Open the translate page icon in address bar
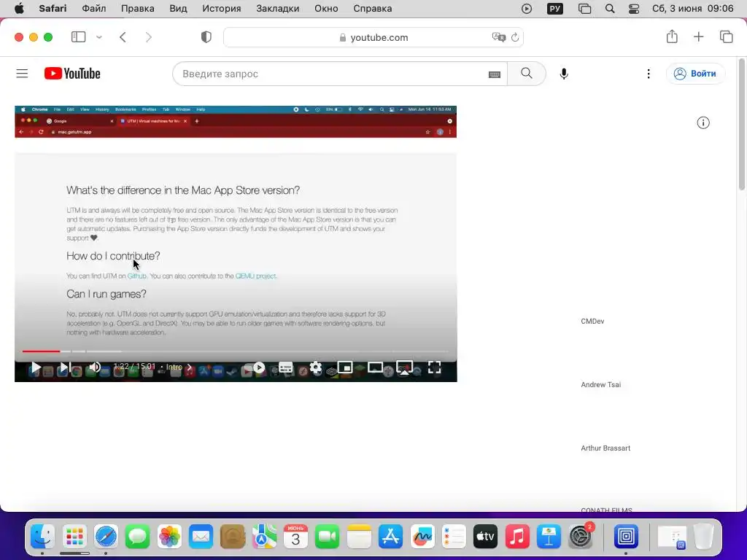Viewport: 747px width, 560px height. [x=499, y=37]
